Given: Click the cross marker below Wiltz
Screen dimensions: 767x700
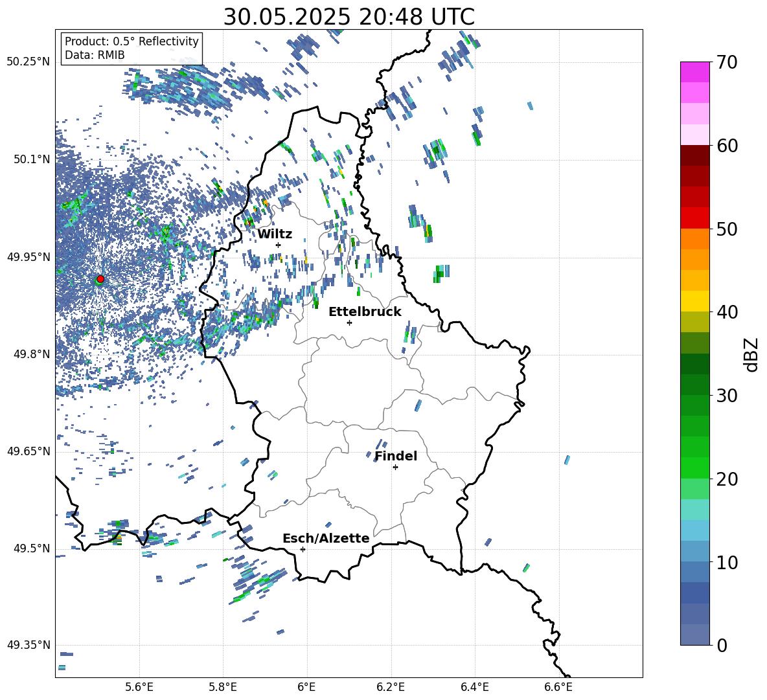Looking at the screenshot, I should (279, 245).
